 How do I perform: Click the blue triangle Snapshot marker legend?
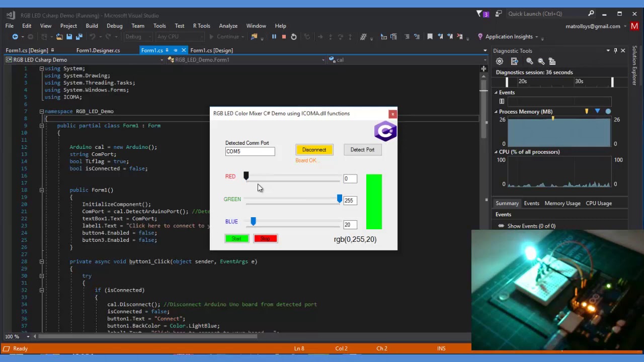[597, 112]
